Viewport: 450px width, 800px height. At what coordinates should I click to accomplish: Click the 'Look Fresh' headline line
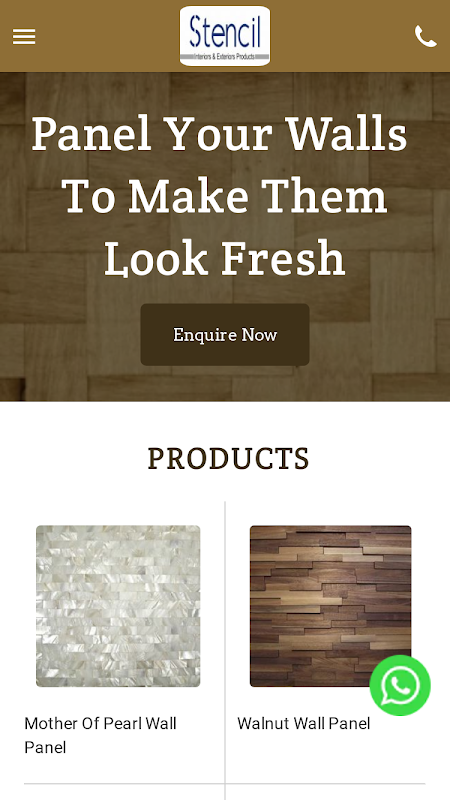[225, 258]
